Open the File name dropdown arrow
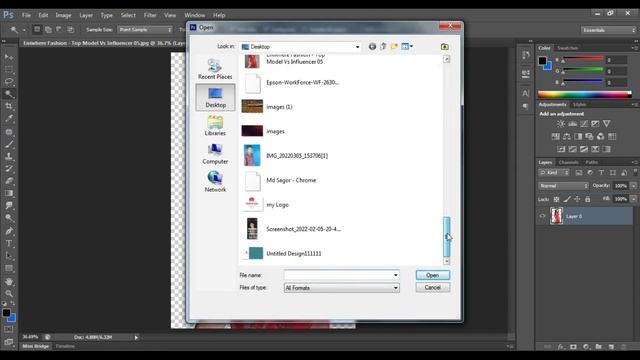This screenshot has width=640, height=360. (396, 275)
